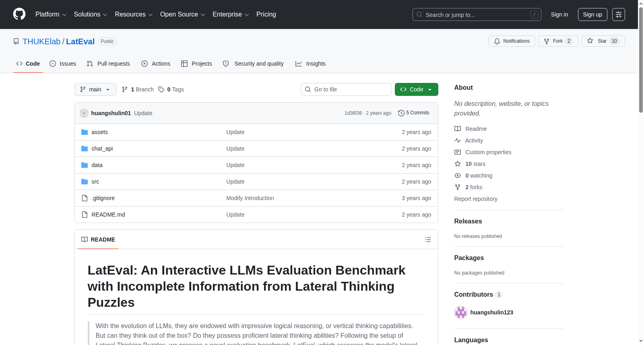644x345 pixels.
Task: Switch to the Pull requests tab
Action: 108,64
